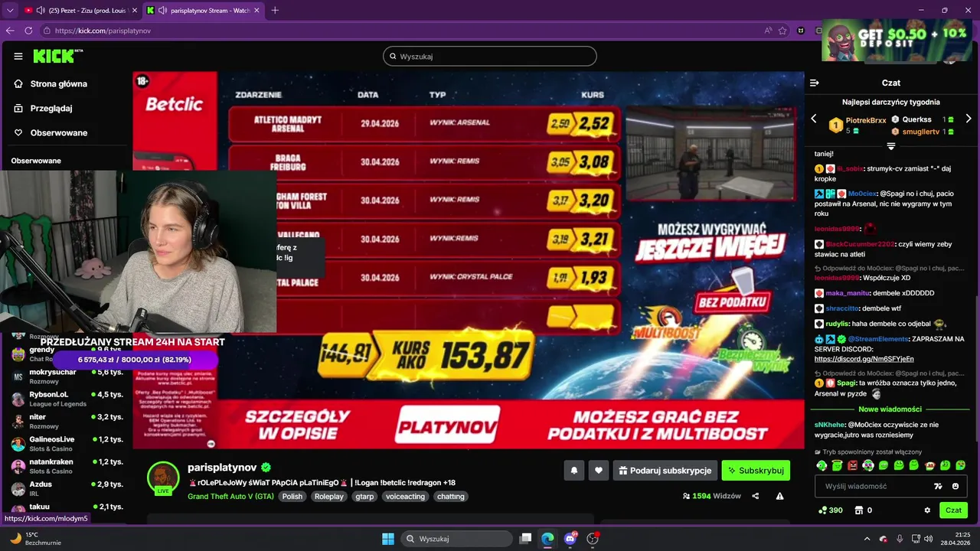This screenshot has height=551, width=980.
Task: Click the address bar kick.com/parisplatynov
Action: pos(103,31)
